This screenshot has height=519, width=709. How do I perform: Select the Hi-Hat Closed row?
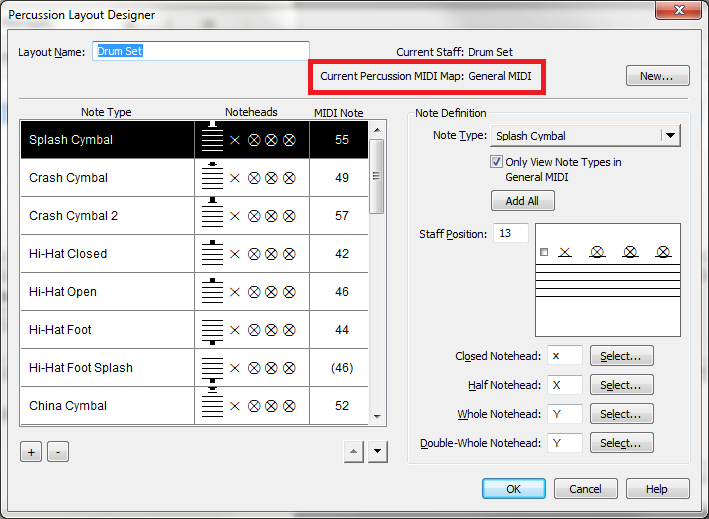(108, 254)
